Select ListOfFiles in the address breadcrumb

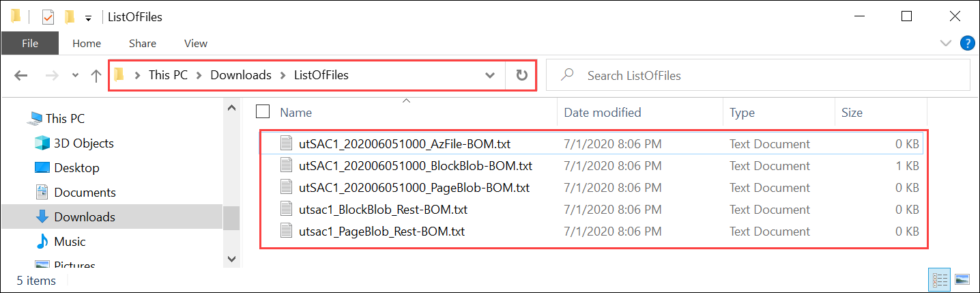(321, 75)
